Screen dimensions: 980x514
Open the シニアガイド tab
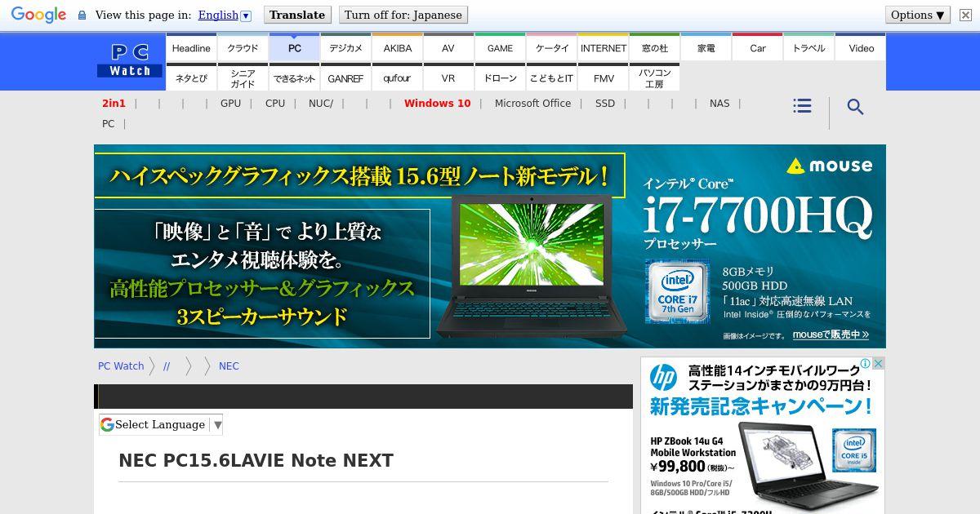click(x=243, y=78)
